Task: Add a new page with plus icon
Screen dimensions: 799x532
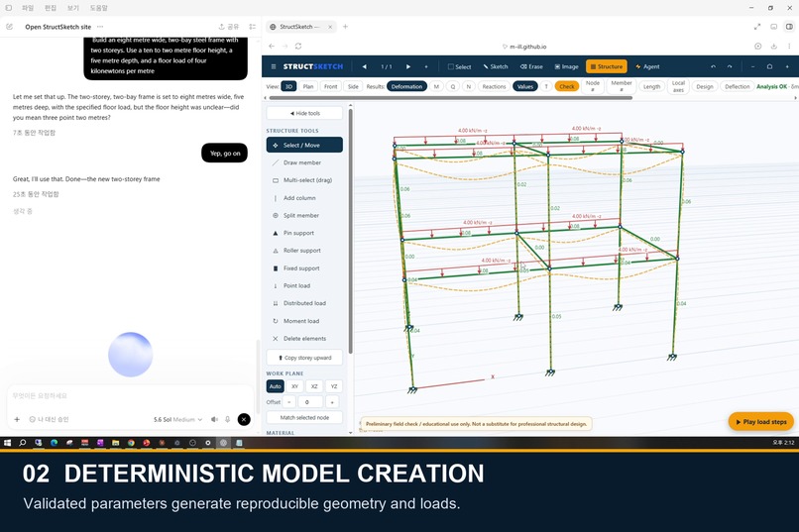Action: pos(426,66)
